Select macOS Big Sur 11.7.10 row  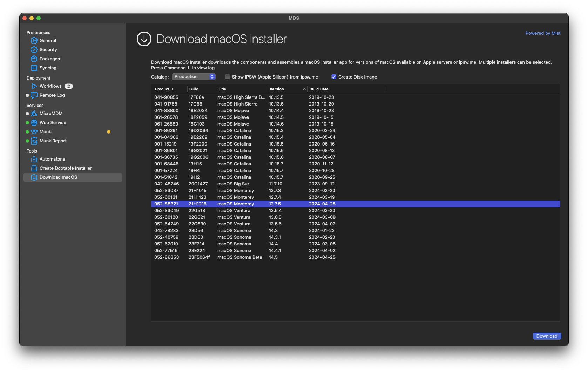click(356, 184)
